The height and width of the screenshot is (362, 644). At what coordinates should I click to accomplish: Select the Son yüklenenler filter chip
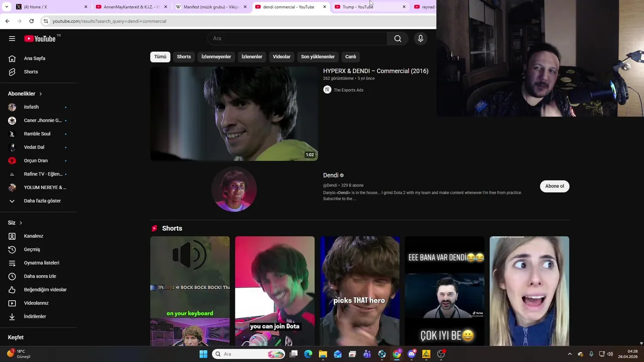pos(317,57)
